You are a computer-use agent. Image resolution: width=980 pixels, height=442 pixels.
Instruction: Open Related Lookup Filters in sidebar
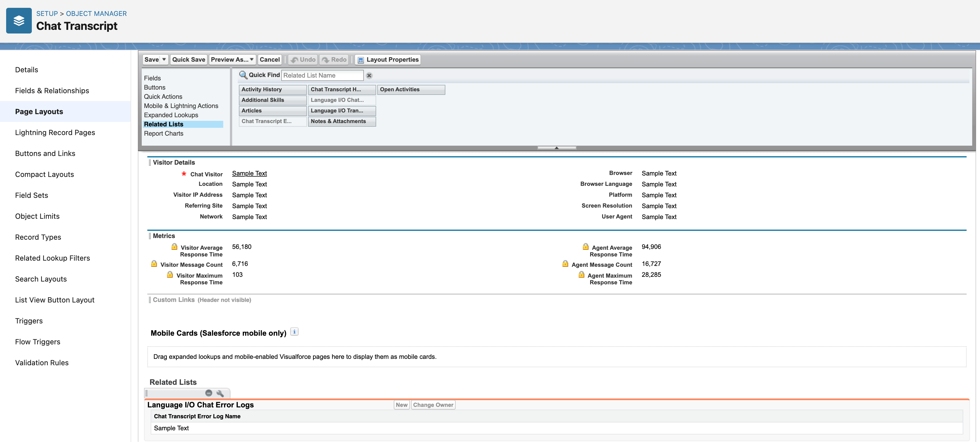pos(52,258)
